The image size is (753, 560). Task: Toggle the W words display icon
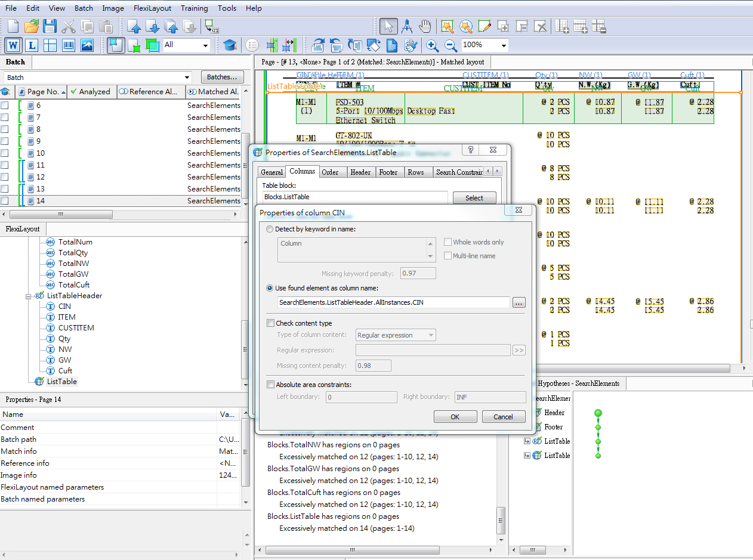pos(13,45)
